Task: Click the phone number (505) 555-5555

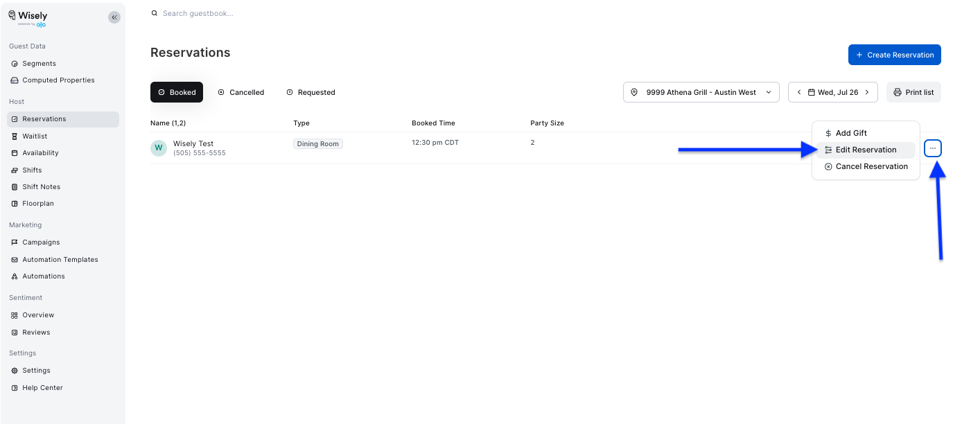Action: pyautogui.click(x=200, y=153)
